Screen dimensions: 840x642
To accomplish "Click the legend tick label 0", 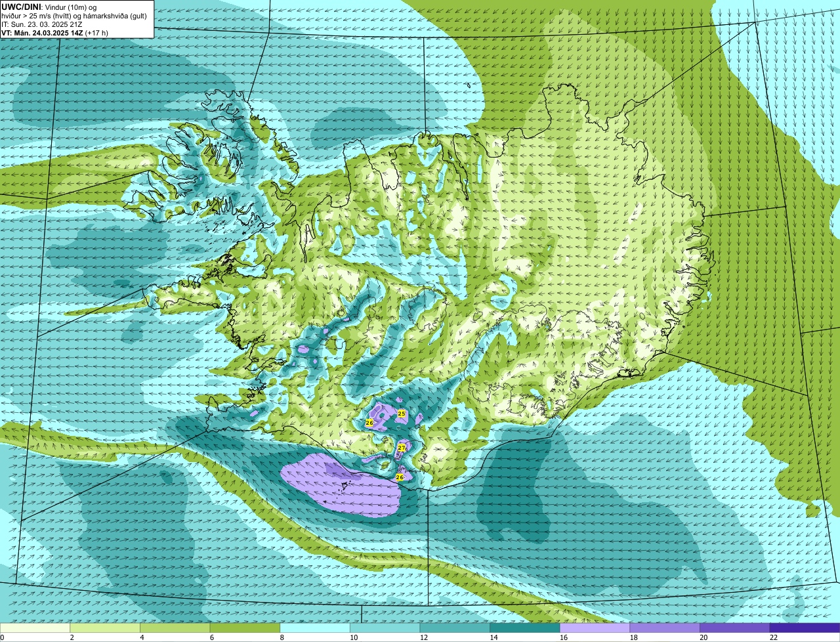I will 2,637.
